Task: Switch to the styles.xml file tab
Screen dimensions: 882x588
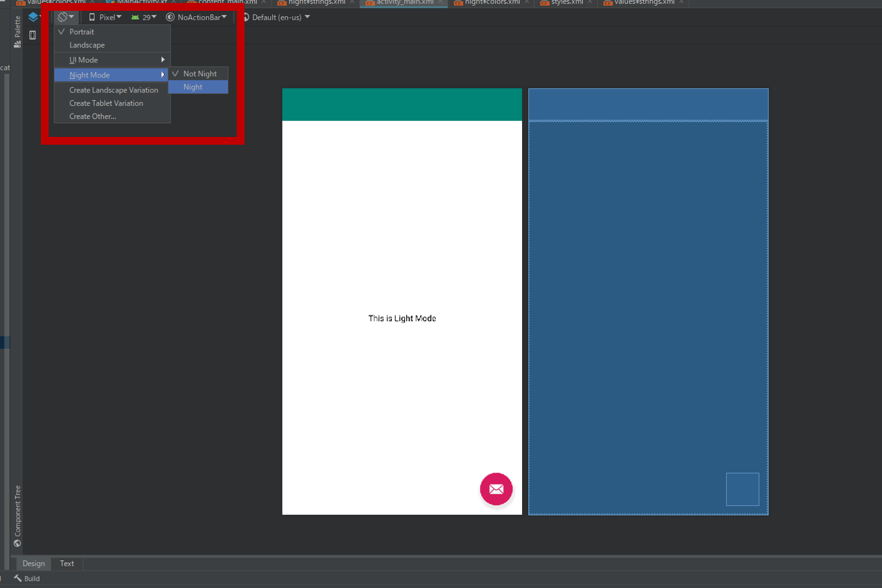Action: (x=565, y=2)
